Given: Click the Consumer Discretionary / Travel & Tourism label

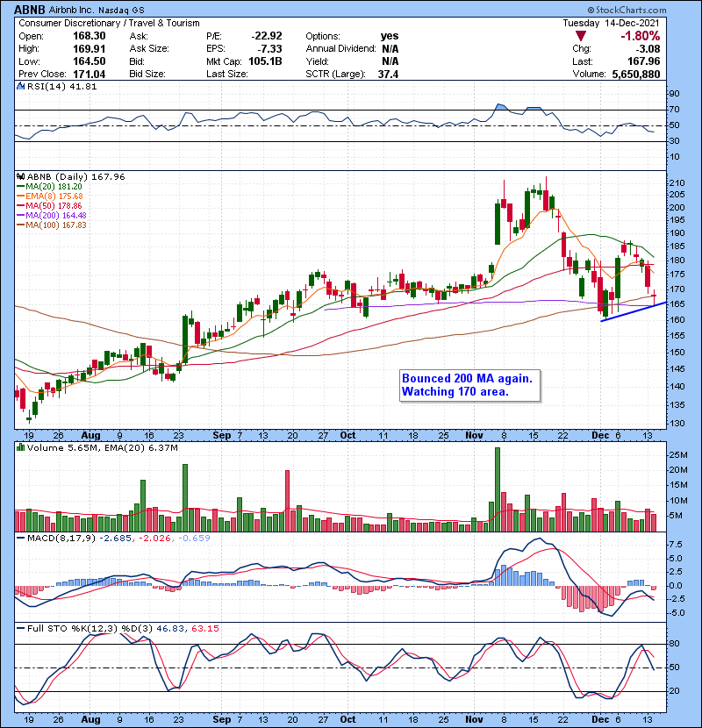Looking at the screenshot, I should [x=109, y=23].
